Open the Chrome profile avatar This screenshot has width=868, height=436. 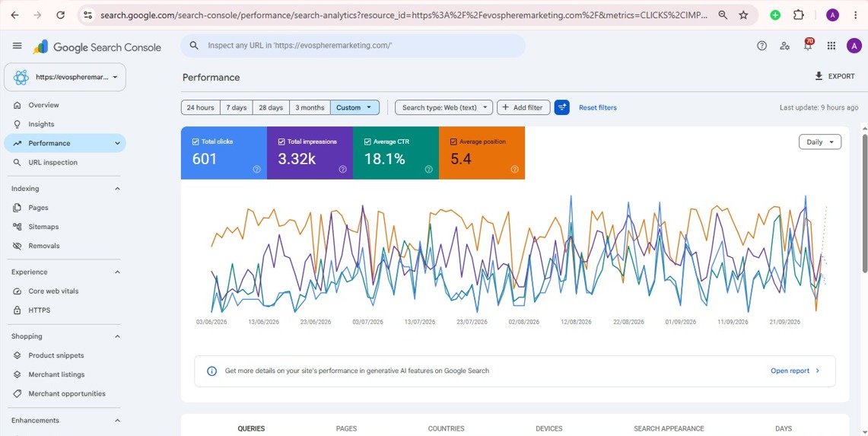[x=832, y=15]
